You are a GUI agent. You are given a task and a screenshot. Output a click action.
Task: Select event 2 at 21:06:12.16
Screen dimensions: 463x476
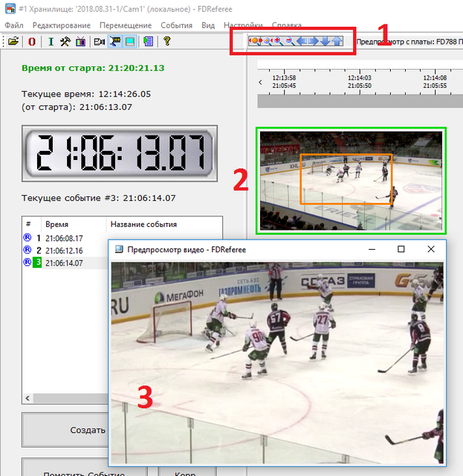[x=64, y=251]
